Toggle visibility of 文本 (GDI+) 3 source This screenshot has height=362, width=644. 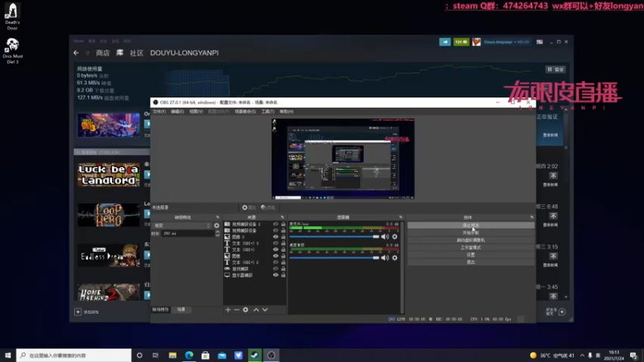coord(275,244)
